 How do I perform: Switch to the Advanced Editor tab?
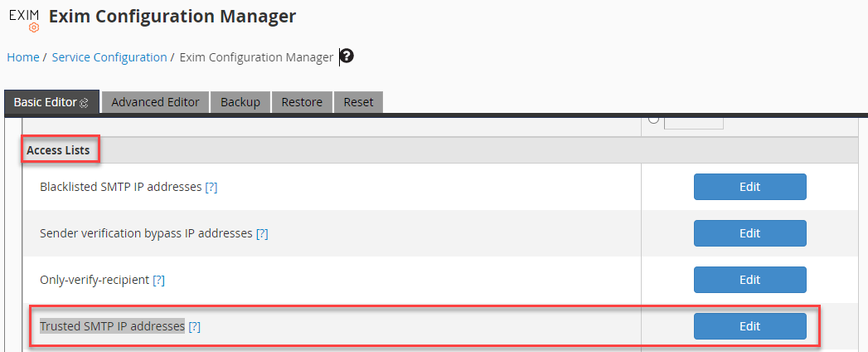click(155, 102)
